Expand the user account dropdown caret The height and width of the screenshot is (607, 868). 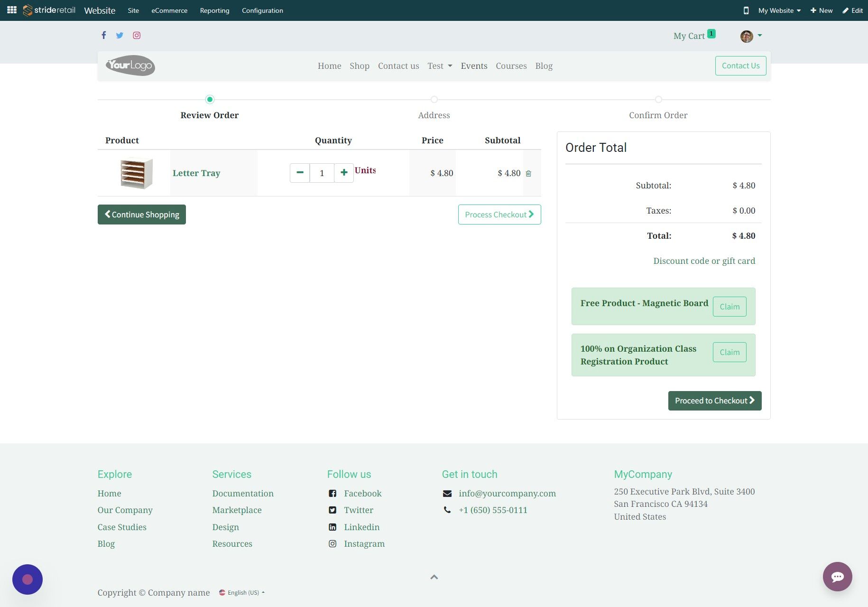click(x=760, y=36)
